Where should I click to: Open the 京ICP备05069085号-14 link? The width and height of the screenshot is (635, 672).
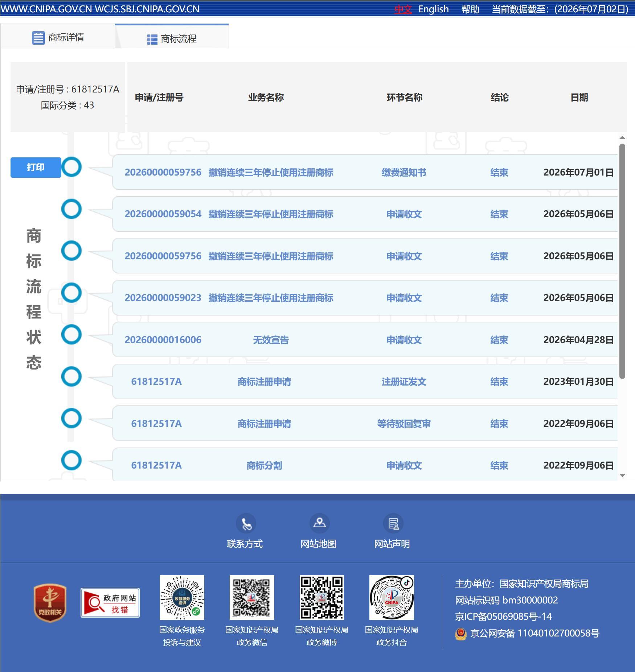[503, 617]
